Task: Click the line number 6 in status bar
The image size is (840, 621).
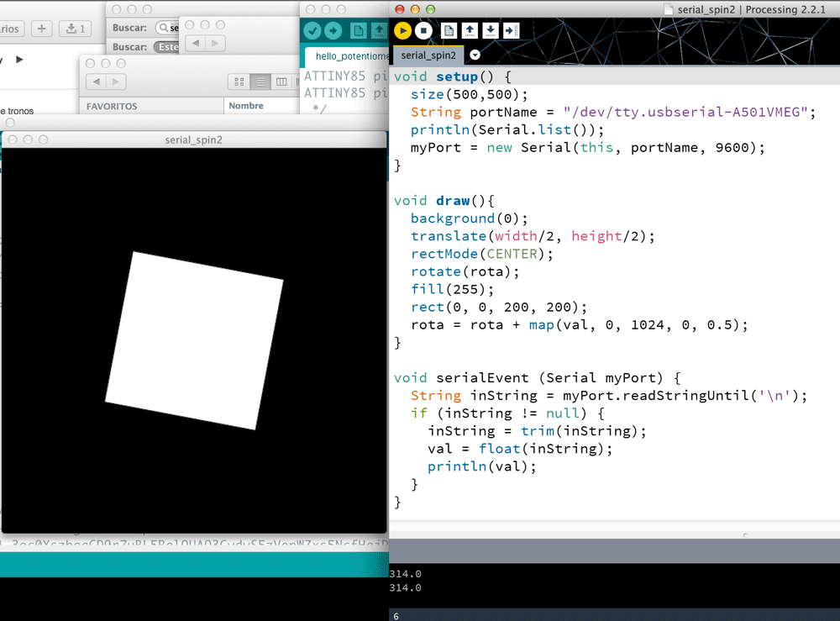Action: 396,616
